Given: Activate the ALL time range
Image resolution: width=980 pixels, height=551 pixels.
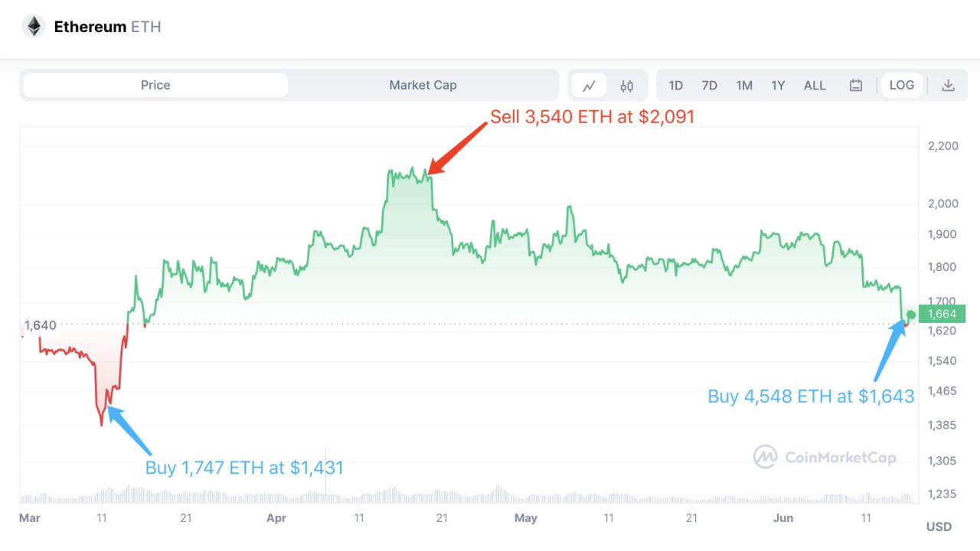Looking at the screenshot, I should click(x=814, y=85).
